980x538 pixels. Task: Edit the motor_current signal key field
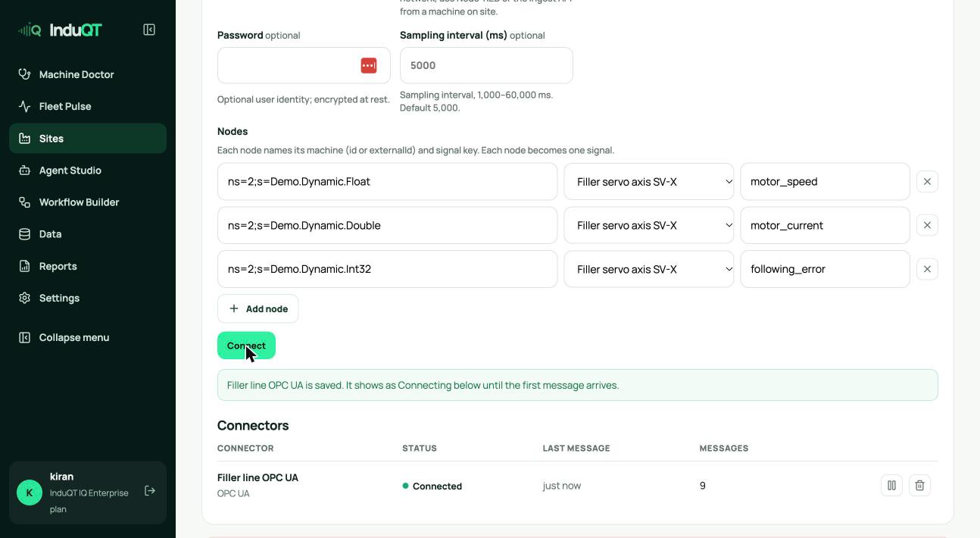coord(825,225)
